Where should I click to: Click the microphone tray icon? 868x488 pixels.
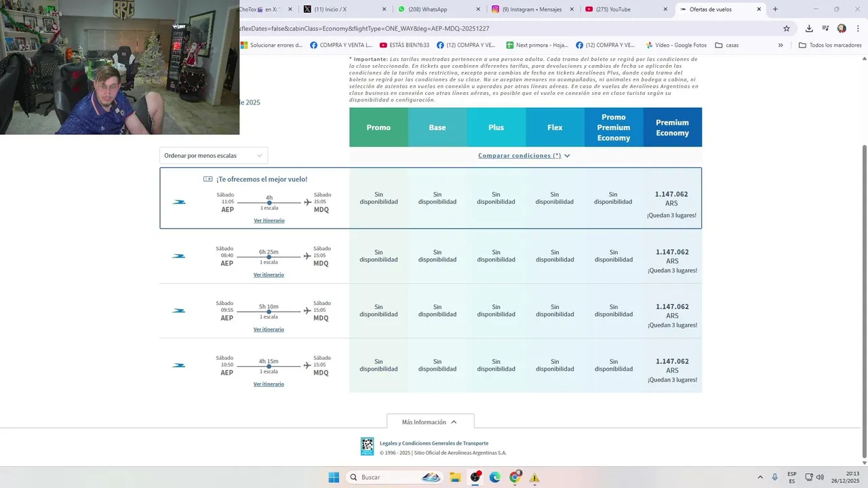pyautogui.click(x=775, y=477)
